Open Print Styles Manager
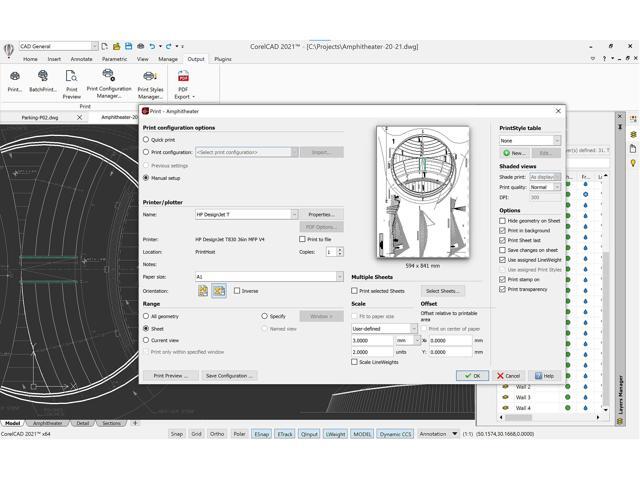640x480 pixels. (150, 84)
